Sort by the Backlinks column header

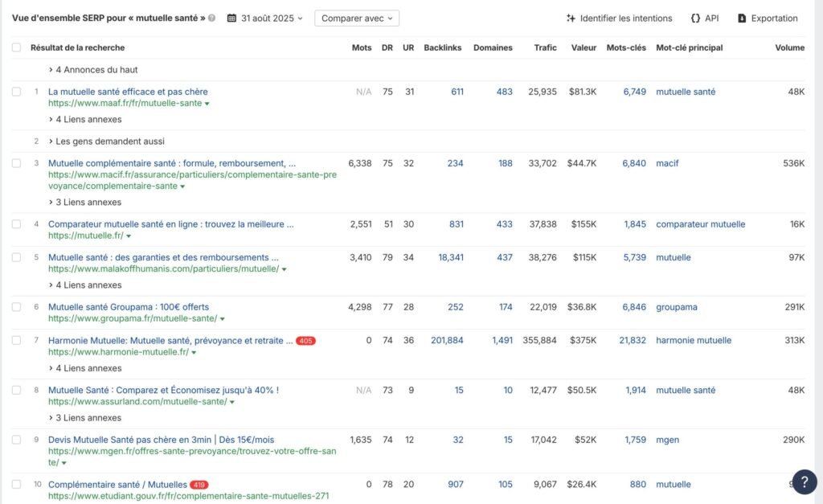(x=442, y=47)
